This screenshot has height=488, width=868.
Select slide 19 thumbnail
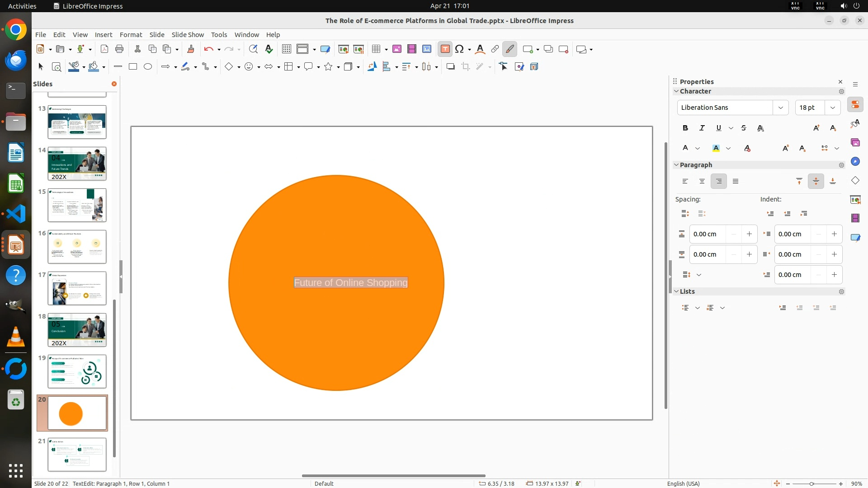point(77,371)
